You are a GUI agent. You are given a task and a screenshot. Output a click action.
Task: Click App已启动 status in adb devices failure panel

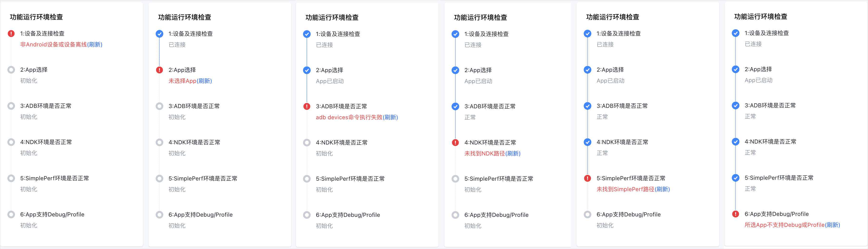click(x=330, y=81)
